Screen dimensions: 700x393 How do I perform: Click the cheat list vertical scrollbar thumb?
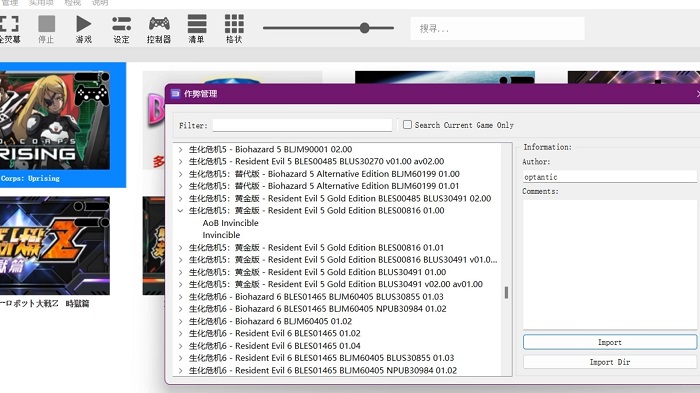(x=506, y=293)
